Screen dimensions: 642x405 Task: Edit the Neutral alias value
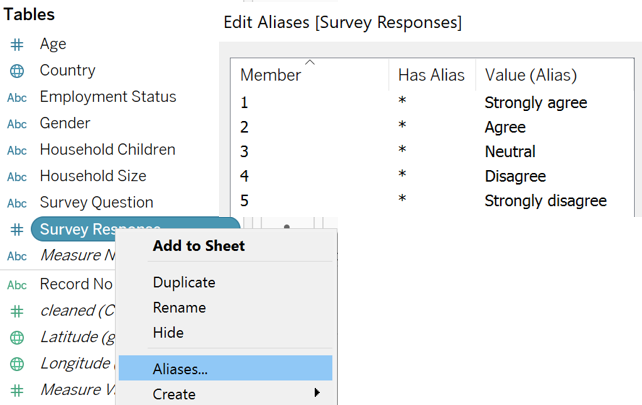510,152
